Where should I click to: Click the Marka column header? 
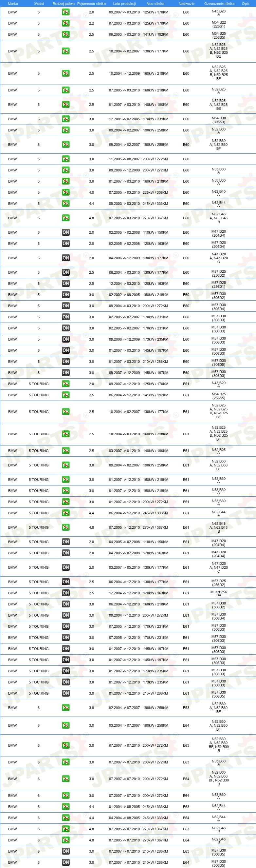[13, 4]
